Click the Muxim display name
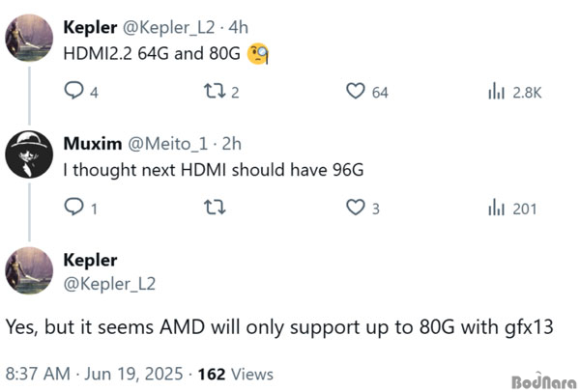The height and width of the screenshot is (392, 580). [x=93, y=143]
